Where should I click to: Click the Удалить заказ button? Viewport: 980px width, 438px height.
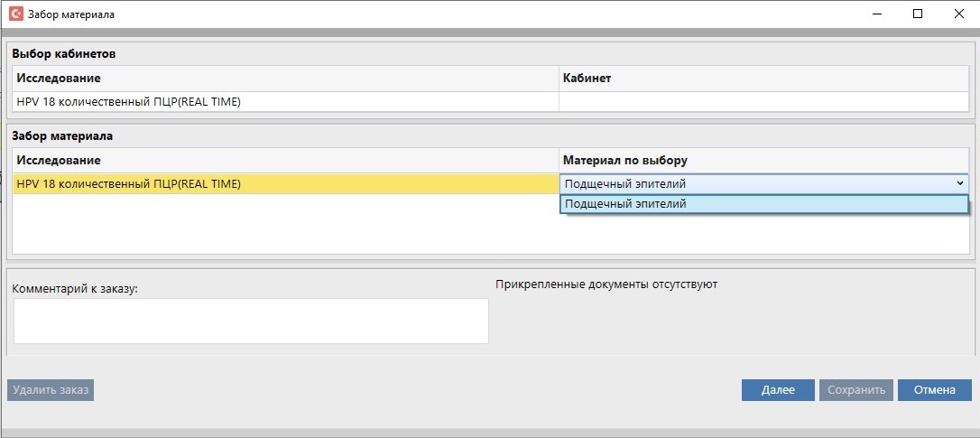51,390
